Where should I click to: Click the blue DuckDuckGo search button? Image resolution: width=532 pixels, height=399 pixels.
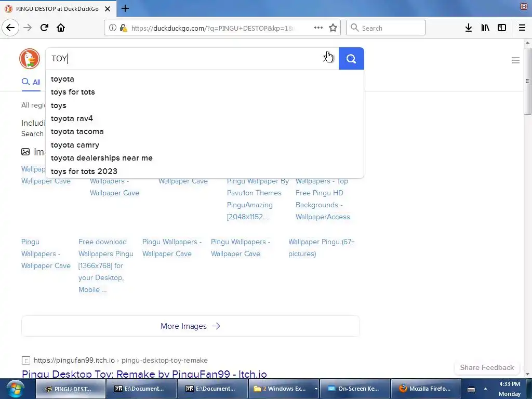351,59
